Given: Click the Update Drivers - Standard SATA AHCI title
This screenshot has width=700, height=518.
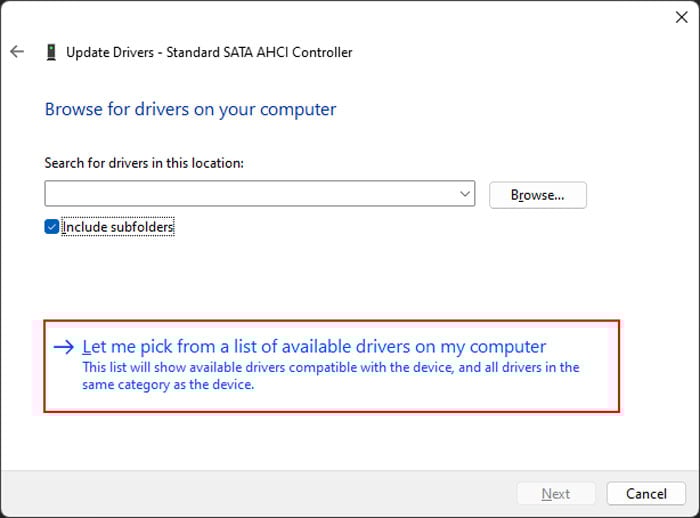Looking at the screenshot, I should tap(209, 52).
